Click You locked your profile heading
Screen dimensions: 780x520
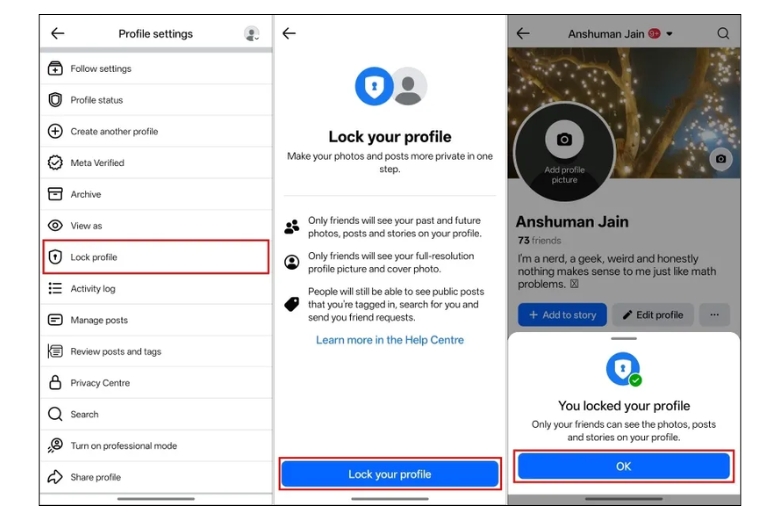[624, 406]
